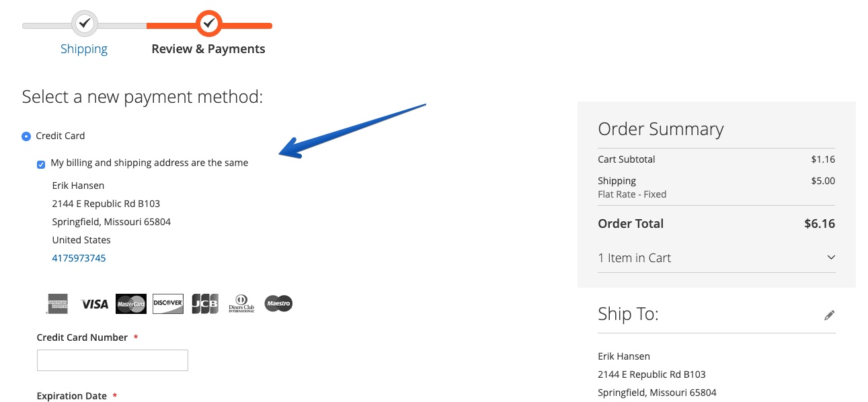The height and width of the screenshot is (402, 868).
Task: Open the 1 Item in Cart section
Action: (x=717, y=258)
